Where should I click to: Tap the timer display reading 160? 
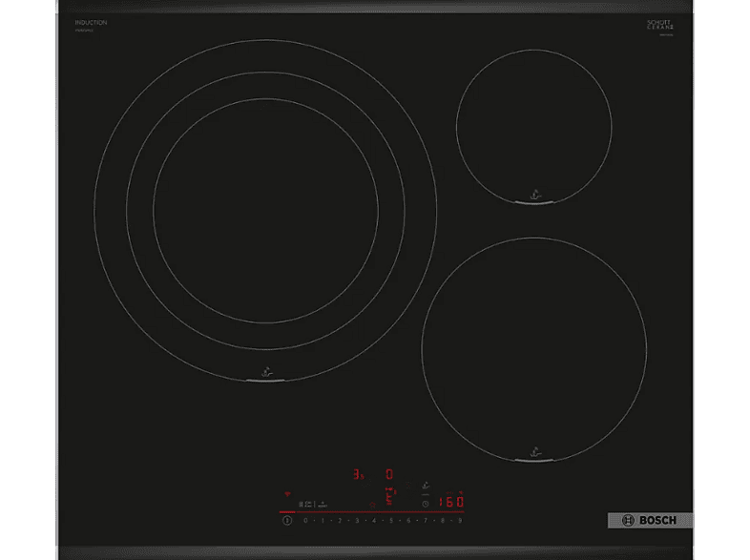[x=449, y=502]
